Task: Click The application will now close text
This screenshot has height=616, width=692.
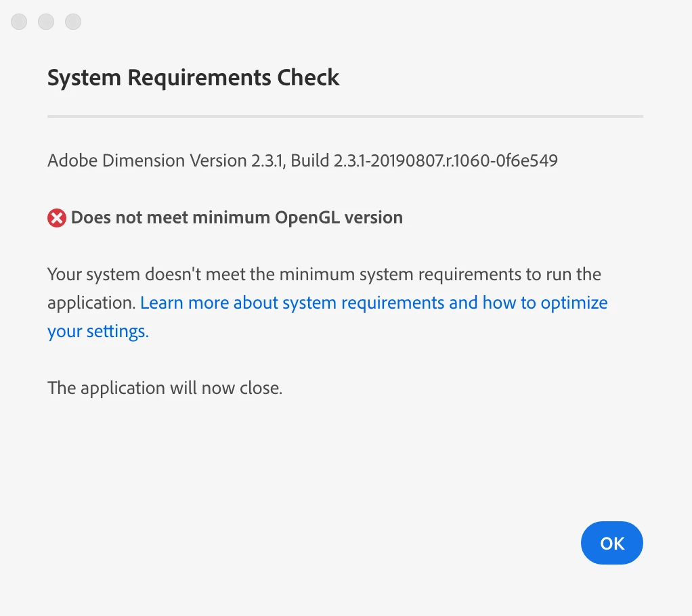Action: pyautogui.click(x=165, y=389)
